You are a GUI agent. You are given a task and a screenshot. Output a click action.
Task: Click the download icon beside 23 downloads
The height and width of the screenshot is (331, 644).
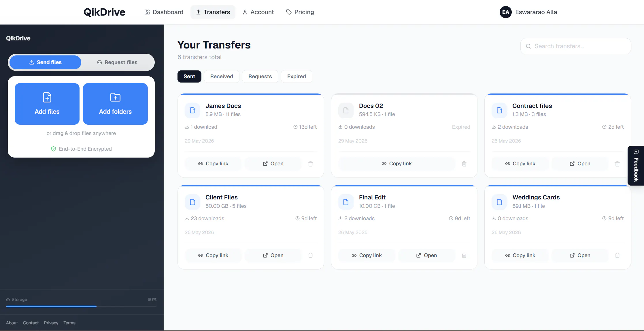click(187, 218)
